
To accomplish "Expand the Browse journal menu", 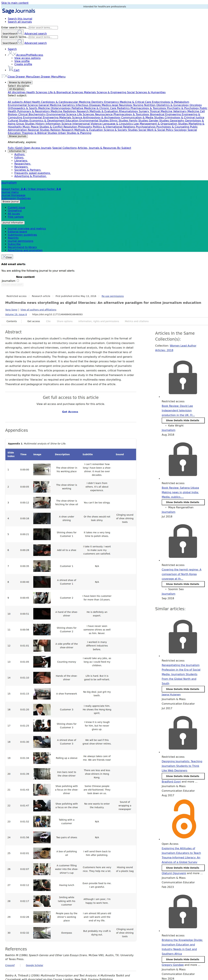I will click(11, 202).
